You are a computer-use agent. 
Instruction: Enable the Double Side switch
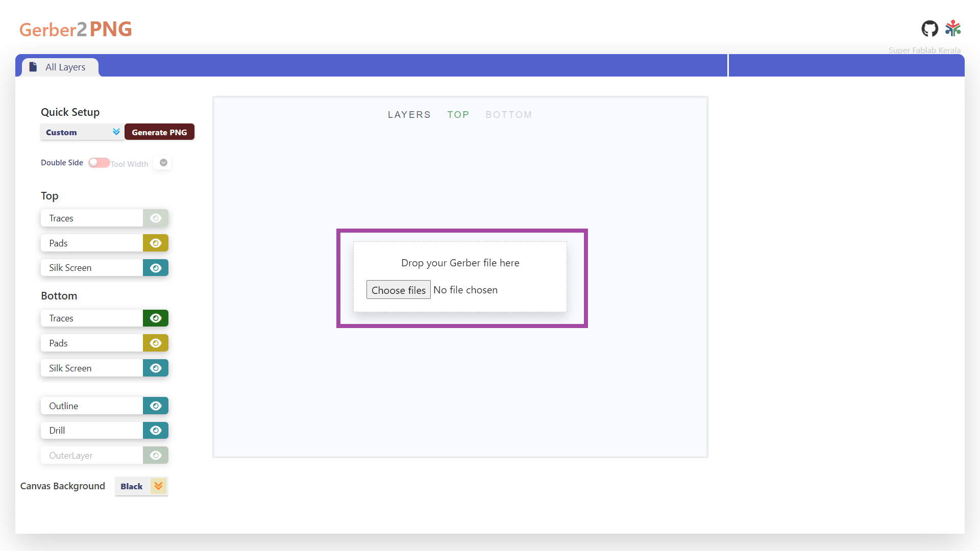(x=99, y=163)
